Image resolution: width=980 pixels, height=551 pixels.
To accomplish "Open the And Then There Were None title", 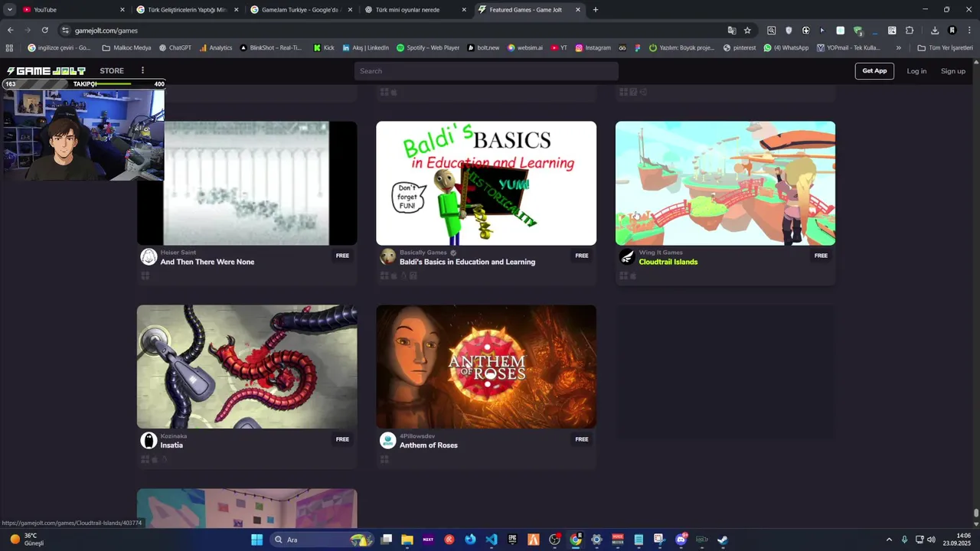I will (207, 262).
